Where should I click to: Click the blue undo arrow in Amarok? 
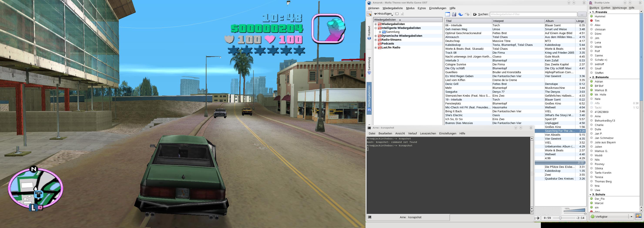[x=461, y=14]
